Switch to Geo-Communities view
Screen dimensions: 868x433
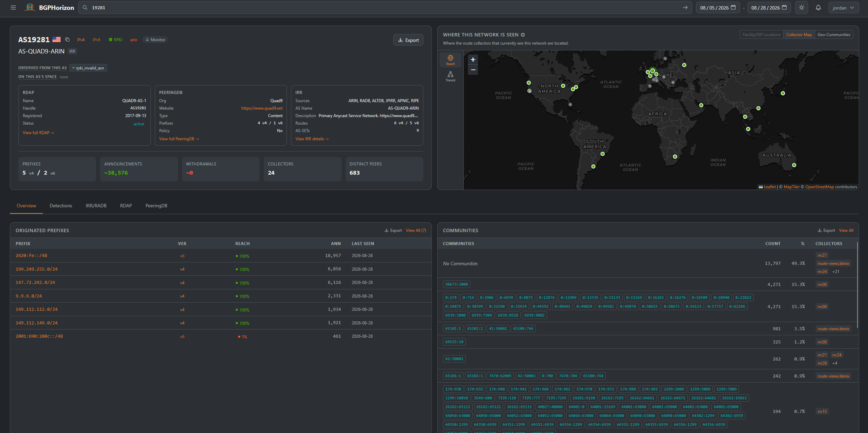tap(834, 35)
